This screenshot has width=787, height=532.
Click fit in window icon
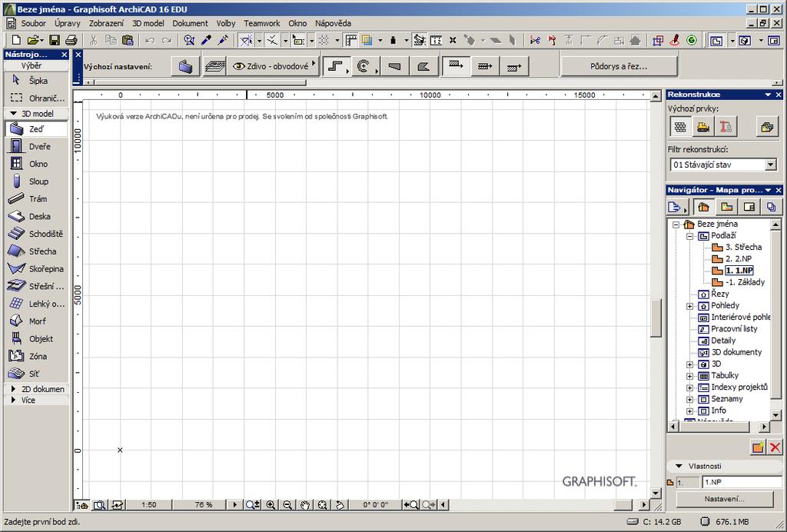point(322,505)
